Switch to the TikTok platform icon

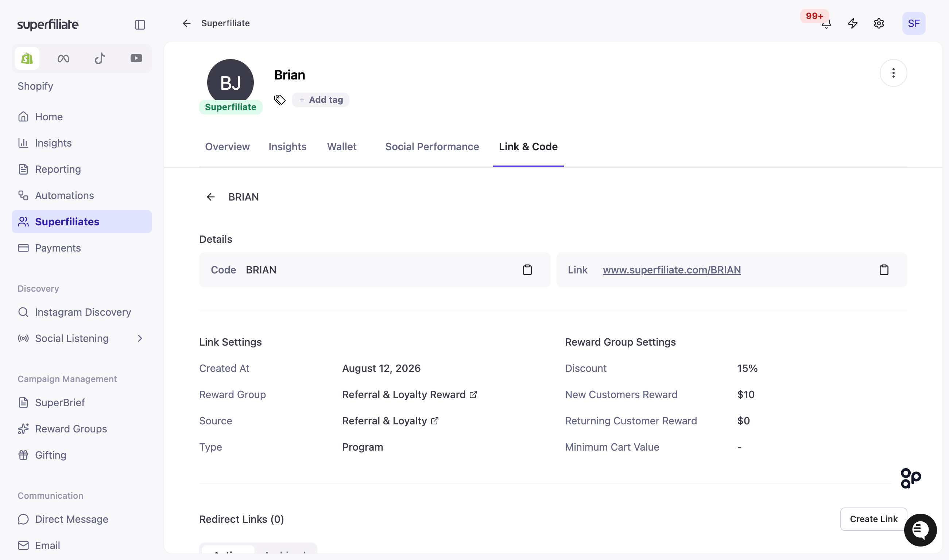click(x=100, y=58)
